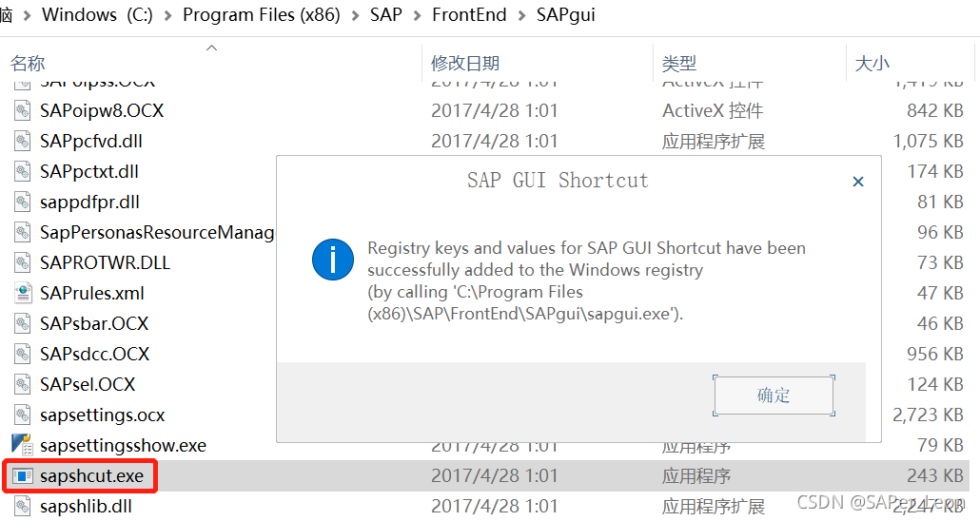Click the sapsettingsshow.exe program icon

click(22, 445)
